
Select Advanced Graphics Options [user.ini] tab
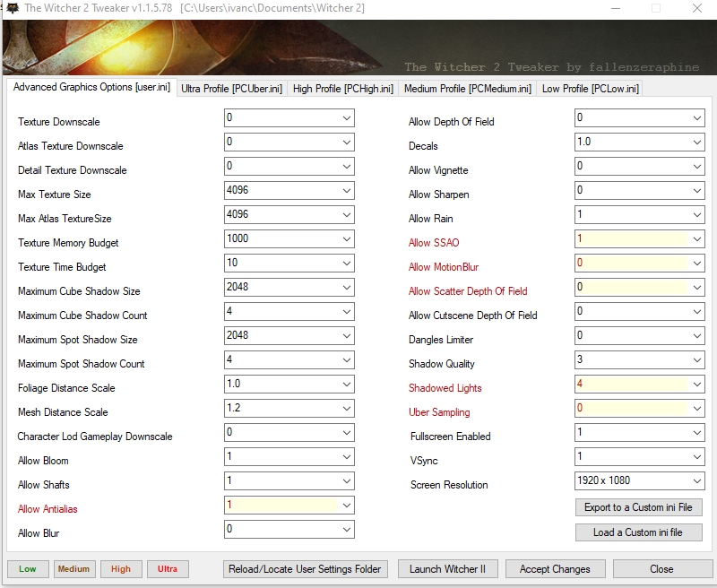pyautogui.click(x=91, y=87)
